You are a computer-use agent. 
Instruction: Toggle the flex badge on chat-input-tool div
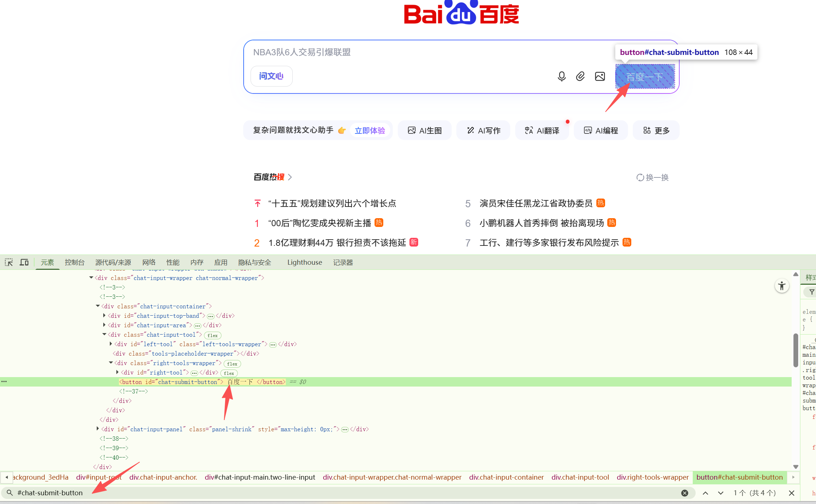point(213,335)
